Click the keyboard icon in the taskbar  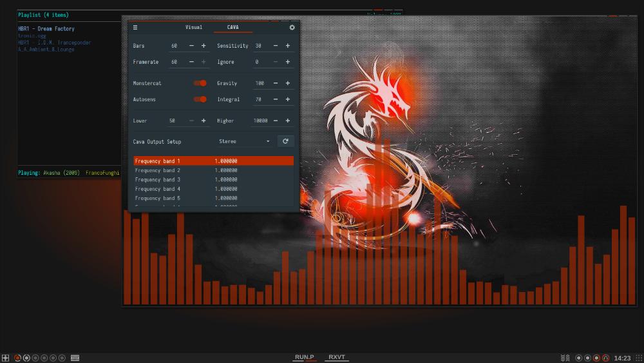[75, 358]
